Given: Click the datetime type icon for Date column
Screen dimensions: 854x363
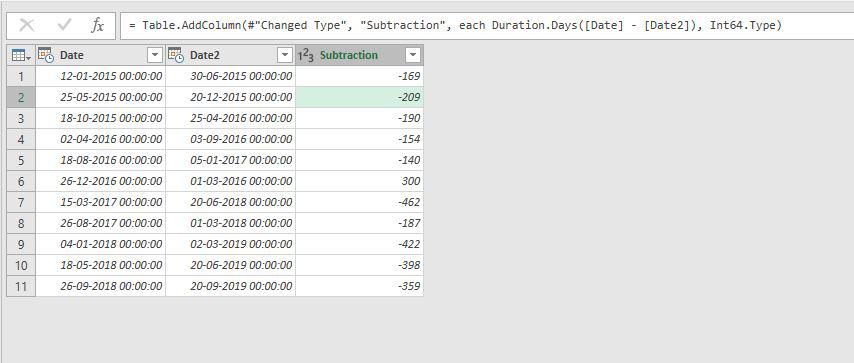Looking at the screenshot, I should pyautogui.click(x=46, y=55).
